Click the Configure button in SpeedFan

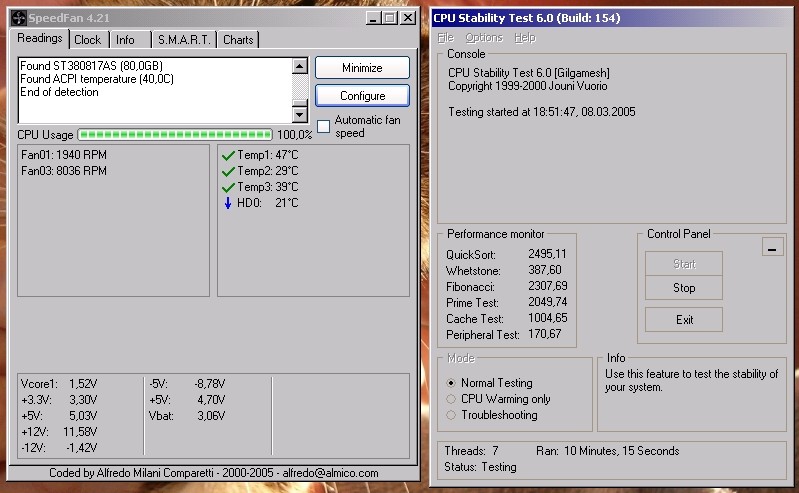[362, 96]
